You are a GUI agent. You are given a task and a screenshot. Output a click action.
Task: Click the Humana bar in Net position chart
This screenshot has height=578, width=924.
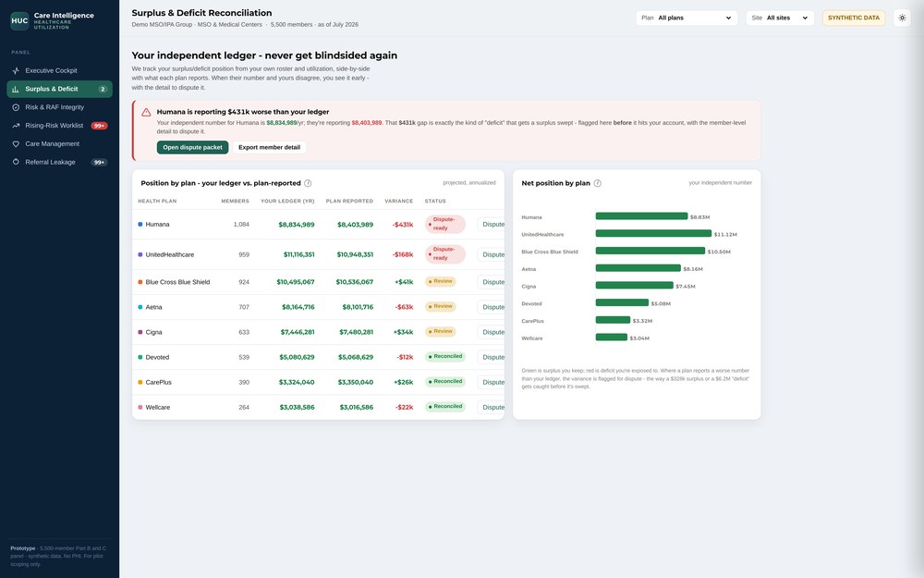[x=642, y=215]
